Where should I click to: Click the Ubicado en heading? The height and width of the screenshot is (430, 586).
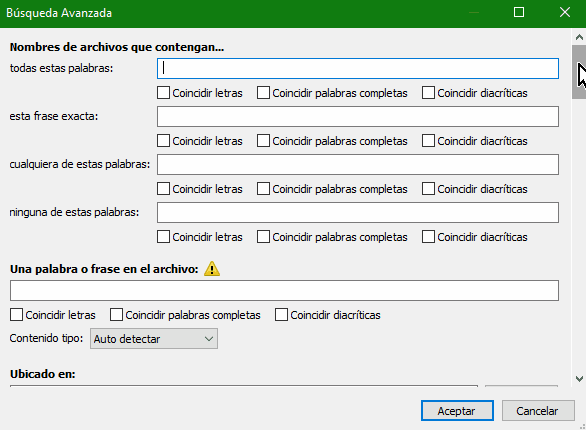click(43, 374)
